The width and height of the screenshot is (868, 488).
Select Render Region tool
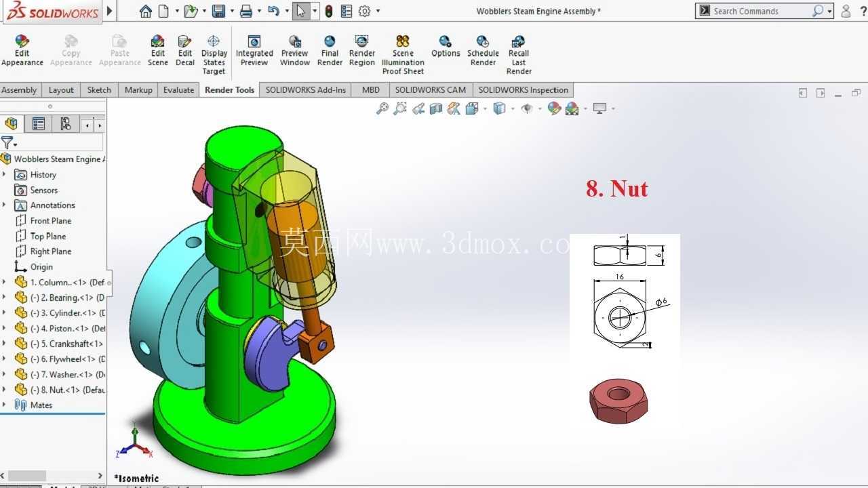click(362, 51)
